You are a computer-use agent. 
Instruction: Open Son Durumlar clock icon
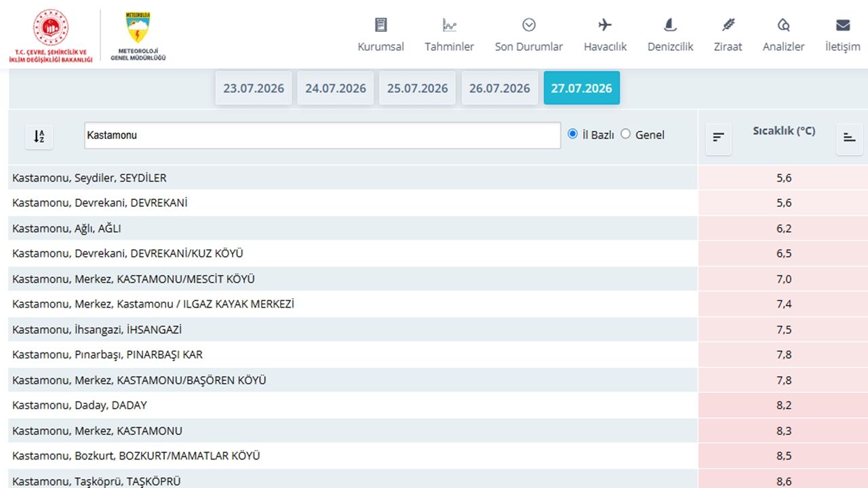529,25
